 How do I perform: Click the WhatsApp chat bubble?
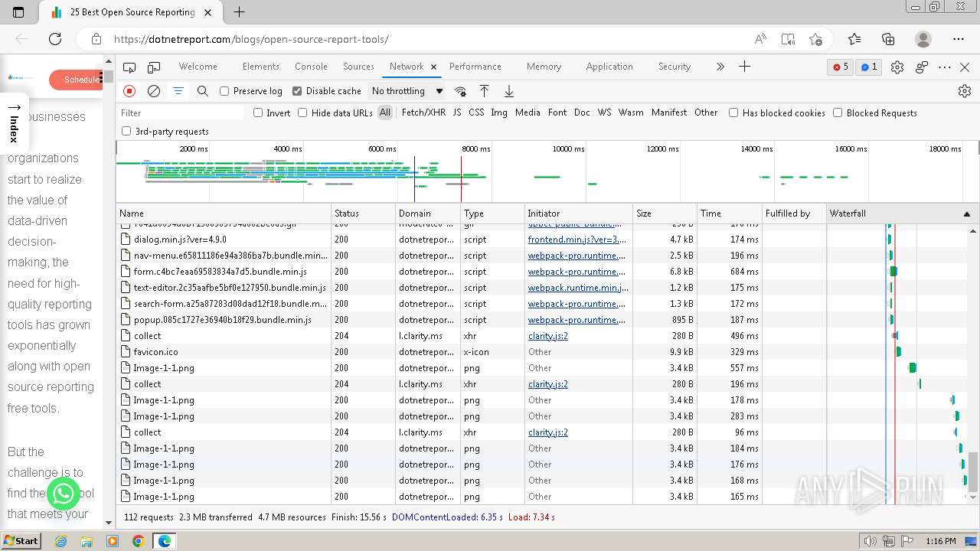[64, 493]
